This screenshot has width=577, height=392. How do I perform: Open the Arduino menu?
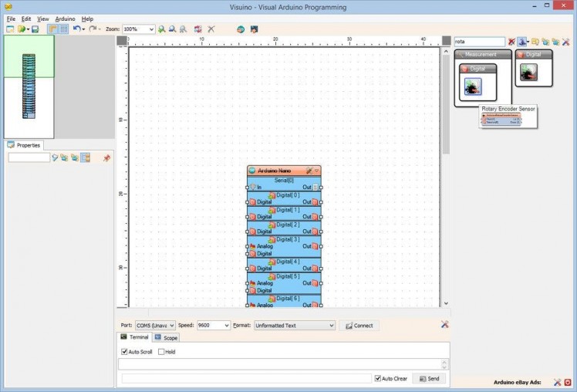coord(65,19)
